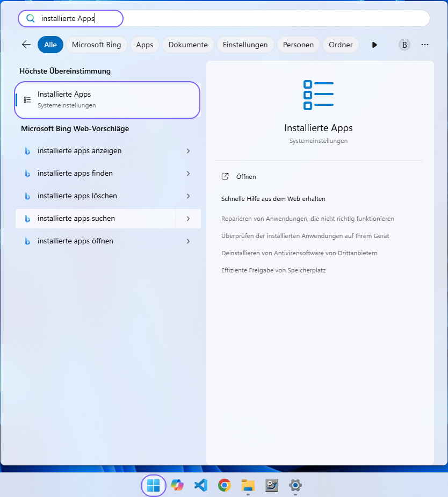Open the three-dot more options menu

425,45
